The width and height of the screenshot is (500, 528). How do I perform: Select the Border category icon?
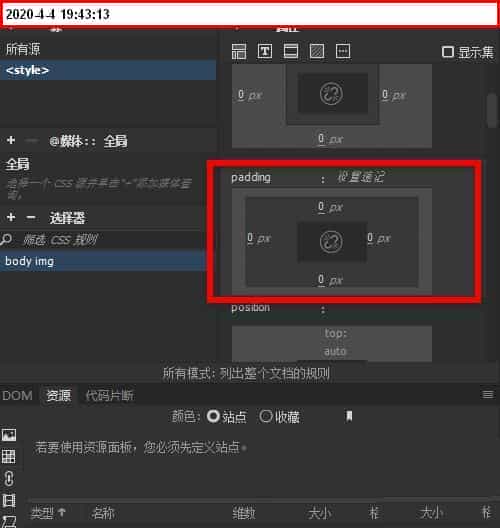coord(291,52)
